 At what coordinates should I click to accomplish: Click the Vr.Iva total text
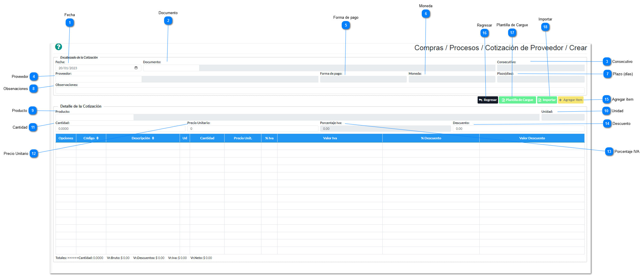[177, 258]
